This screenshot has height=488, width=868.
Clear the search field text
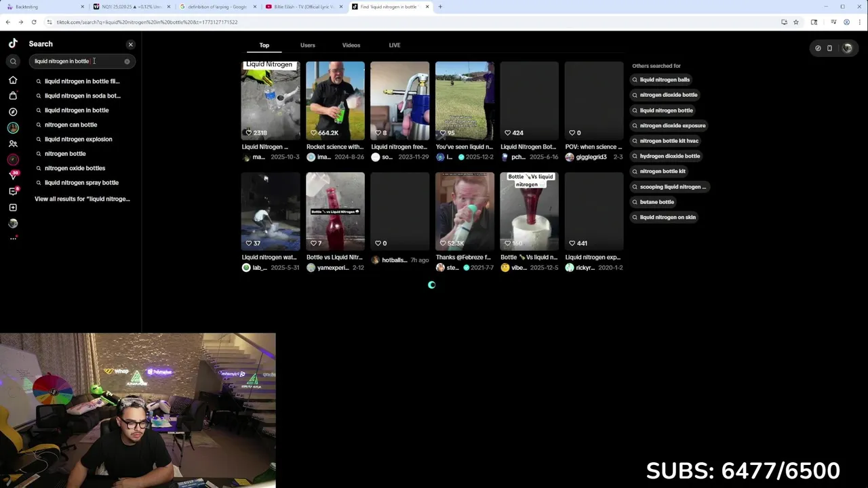pyautogui.click(x=127, y=61)
